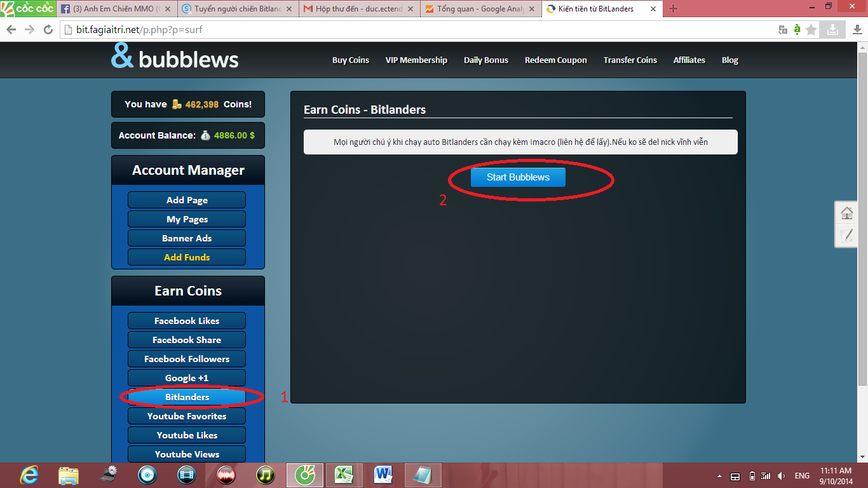Select Facebook Likes under Earn Coins
The height and width of the screenshot is (488, 868).
coord(187,321)
